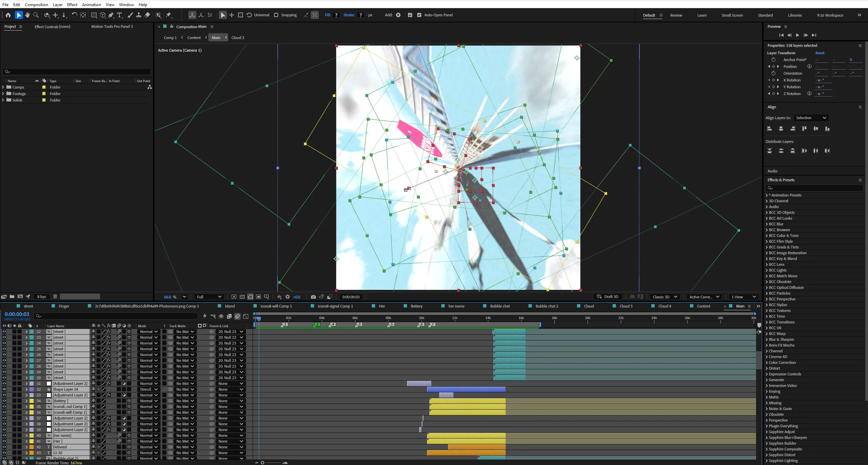Image resolution: width=868 pixels, height=465 pixels.
Task: Open the Full resolution dropdown
Action: [x=209, y=297]
